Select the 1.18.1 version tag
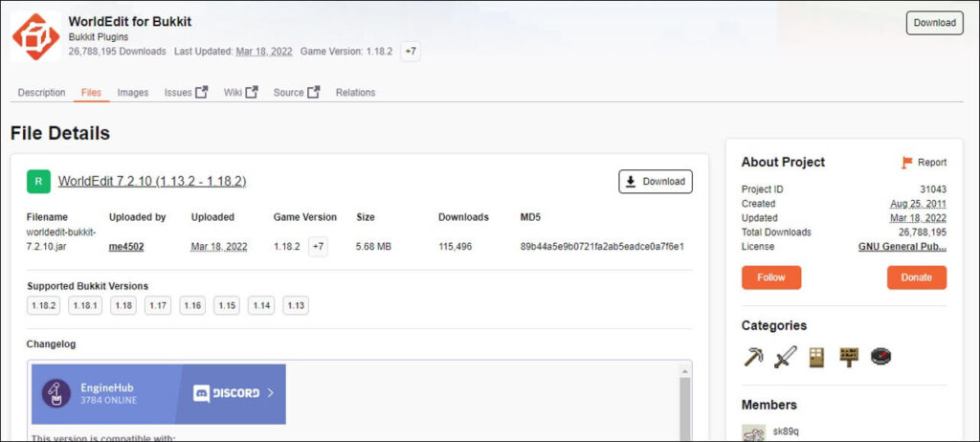Image resolution: width=980 pixels, height=442 pixels. [x=85, y=306]
